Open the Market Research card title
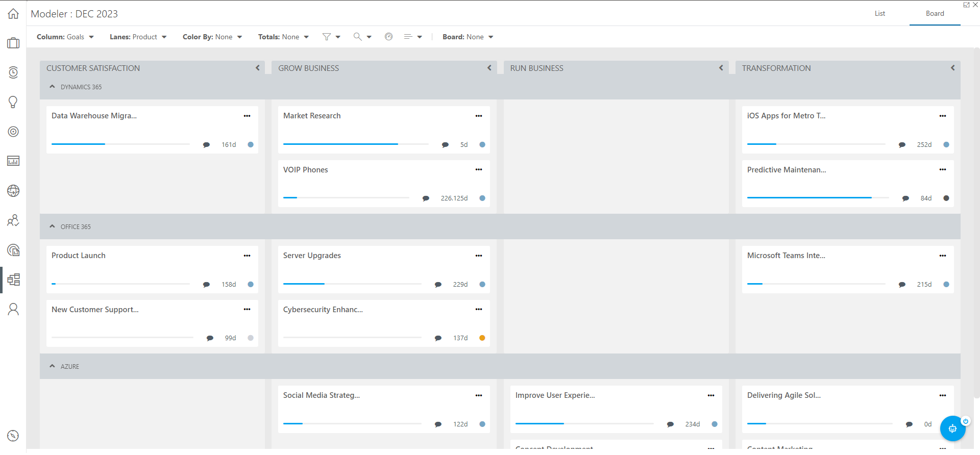The image size is (980, 455). tap(312, 116)
